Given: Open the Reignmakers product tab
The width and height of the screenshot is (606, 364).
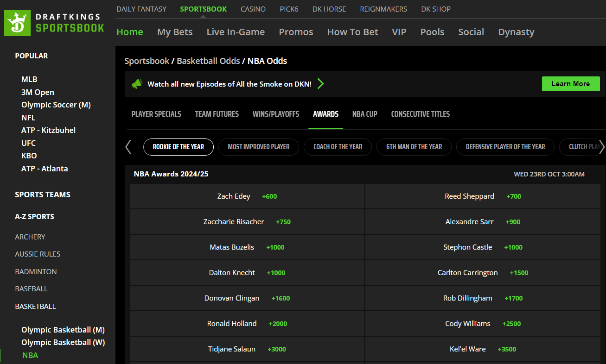Looking at the screenshot, I should (383, 9).
